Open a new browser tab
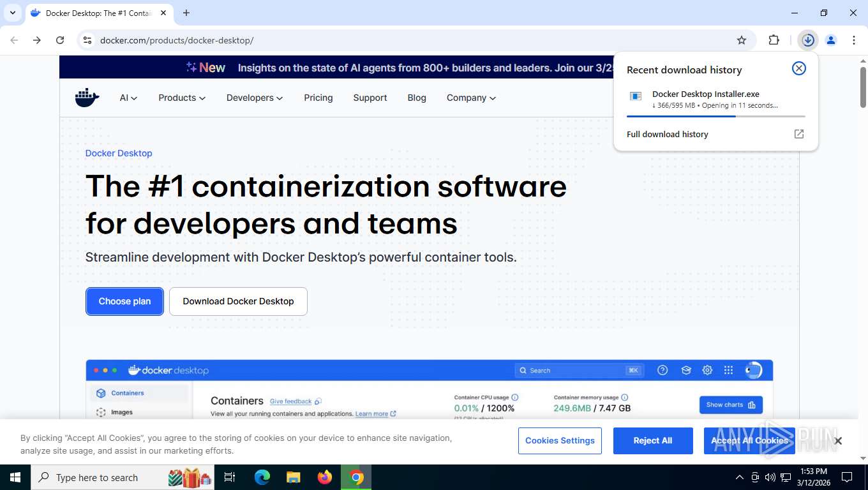Screen dimensions: 868x490 pos(186,13)
